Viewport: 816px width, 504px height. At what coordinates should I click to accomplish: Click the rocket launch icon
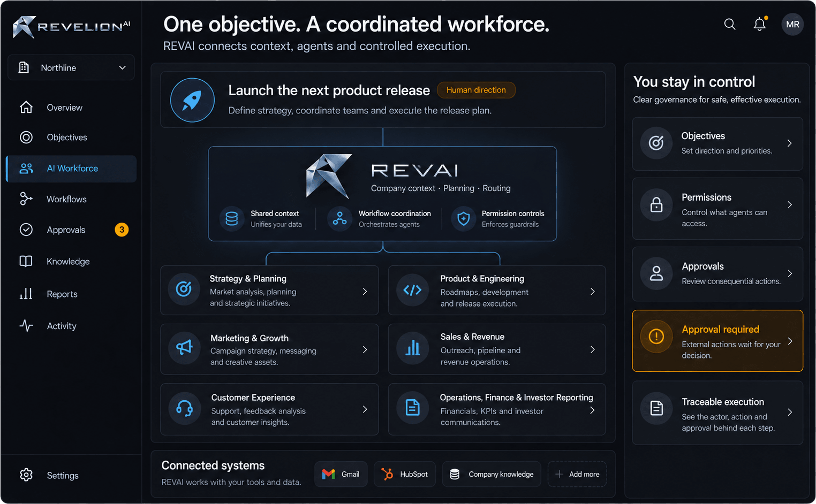(x=192, y=100)
